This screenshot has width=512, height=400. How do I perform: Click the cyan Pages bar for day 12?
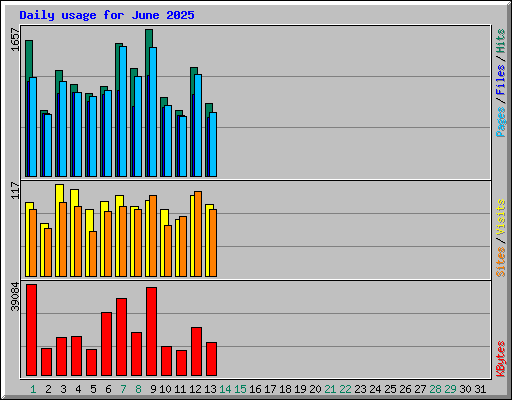click(198, 126)
